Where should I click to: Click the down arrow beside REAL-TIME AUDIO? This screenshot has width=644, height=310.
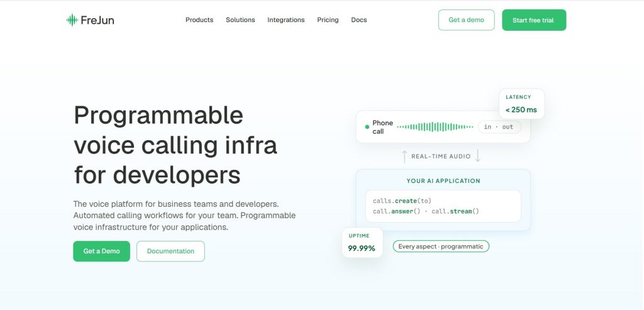(x=478, y=156)
